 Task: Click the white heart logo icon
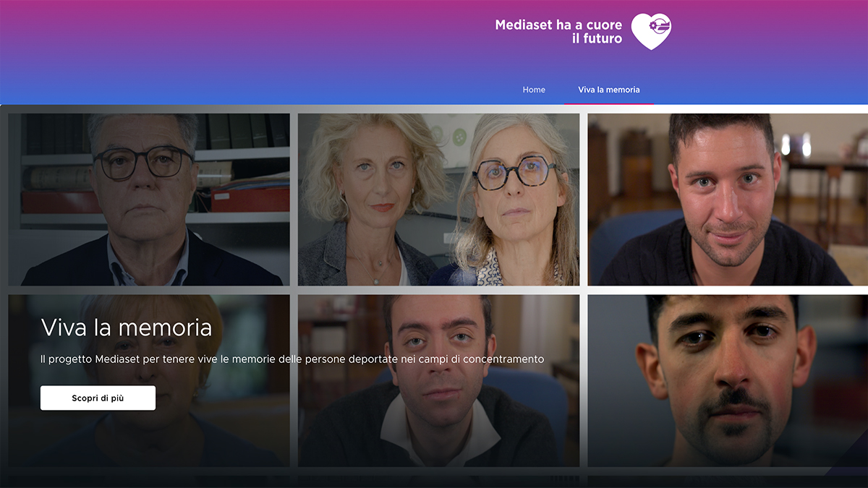651,31
